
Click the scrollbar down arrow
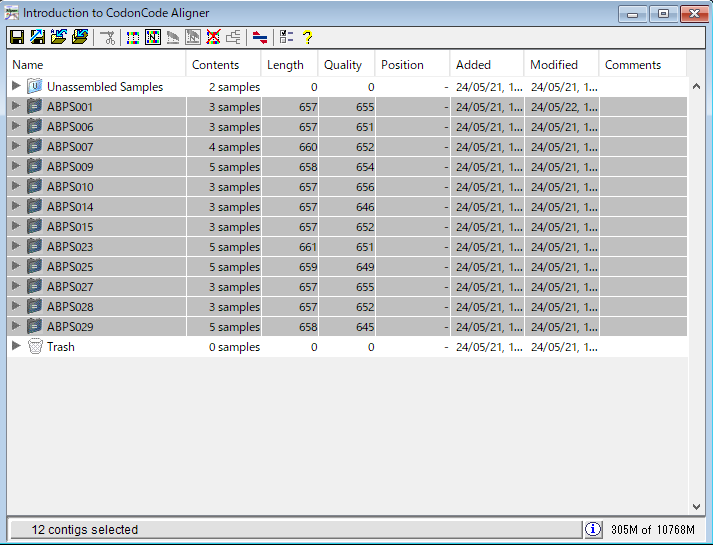(697, 507)
